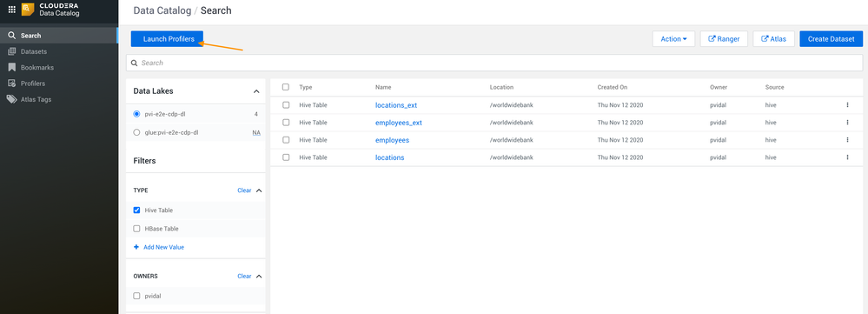Collapse the OWNERS filter section
The height and width of the screenshot is (314, 868).
pyautogui.click(x=259, y=276)
